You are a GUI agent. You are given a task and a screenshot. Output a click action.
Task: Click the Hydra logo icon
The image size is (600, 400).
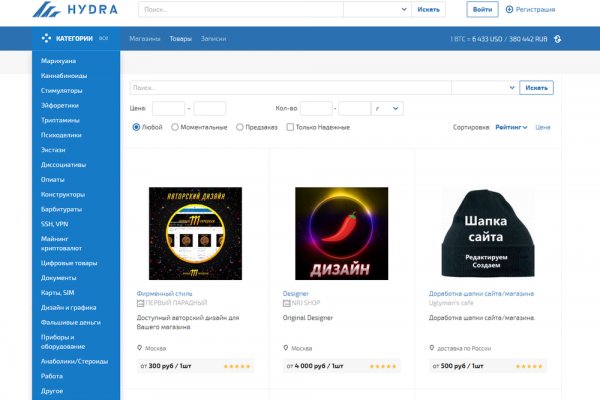[47, 10]
